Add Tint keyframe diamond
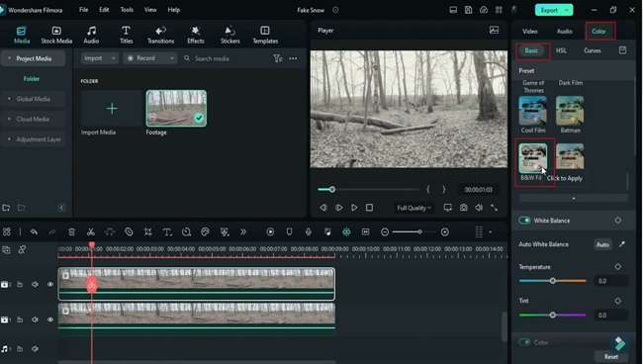The height and width of the screenshot is (364, 643). click(617, 301)
